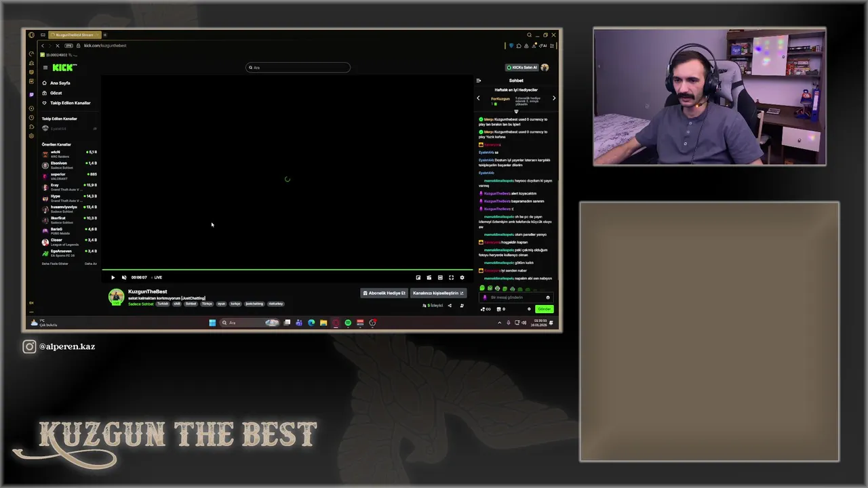Viewport: 868px width, 488px height.
Task: Open browser sidebar settings gear
Action: 31,136
